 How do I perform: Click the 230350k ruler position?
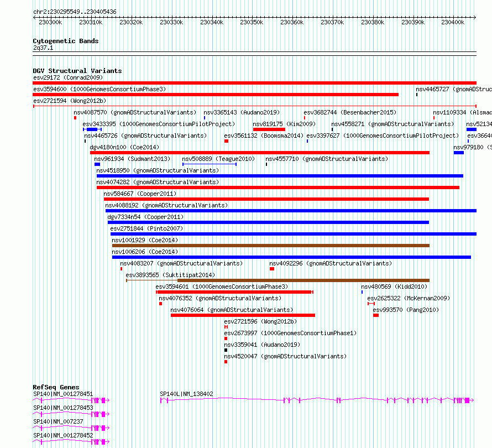(252, 22)
